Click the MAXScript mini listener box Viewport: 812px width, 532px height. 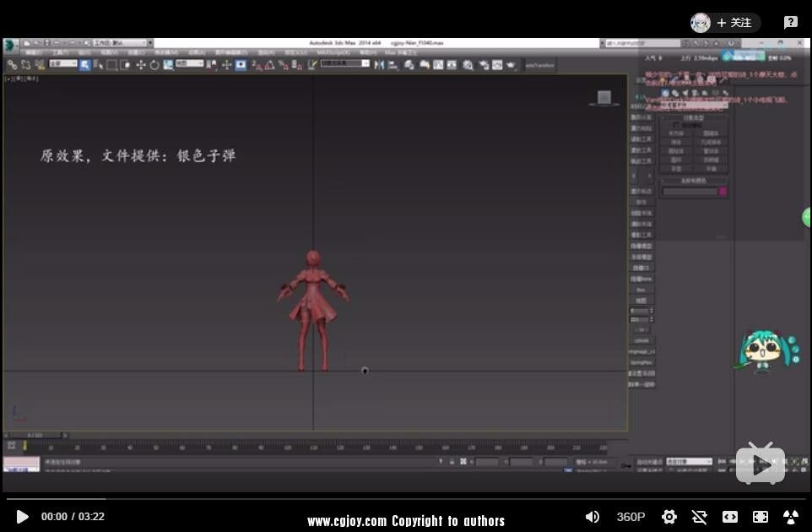21,464
